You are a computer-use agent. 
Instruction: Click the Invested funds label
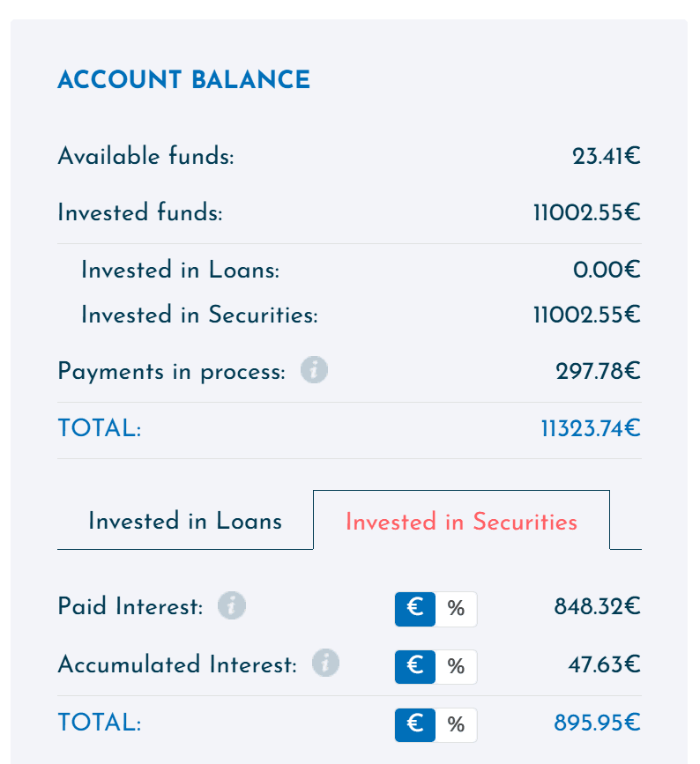point(140,212)
